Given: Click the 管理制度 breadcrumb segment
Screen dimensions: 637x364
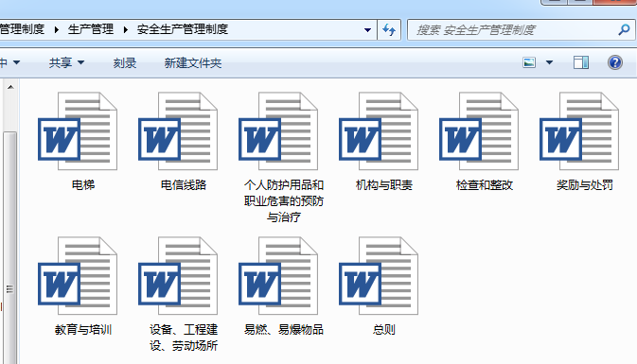Looking at the screenshot, I should click(22, 29).
